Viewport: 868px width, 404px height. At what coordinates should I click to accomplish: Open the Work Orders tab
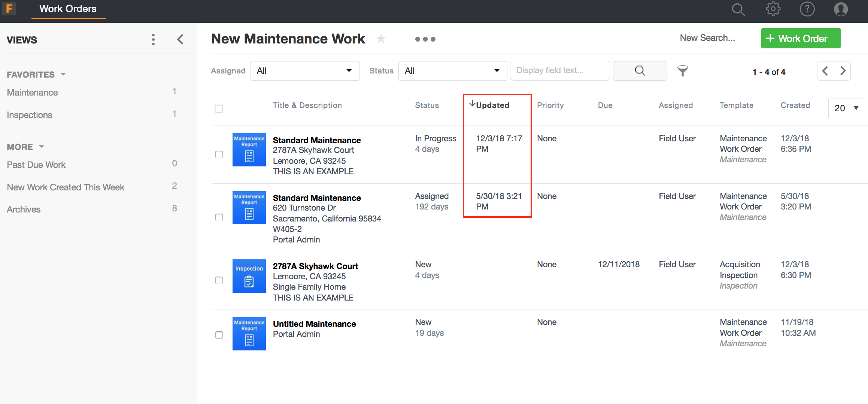tap(68, 9)
